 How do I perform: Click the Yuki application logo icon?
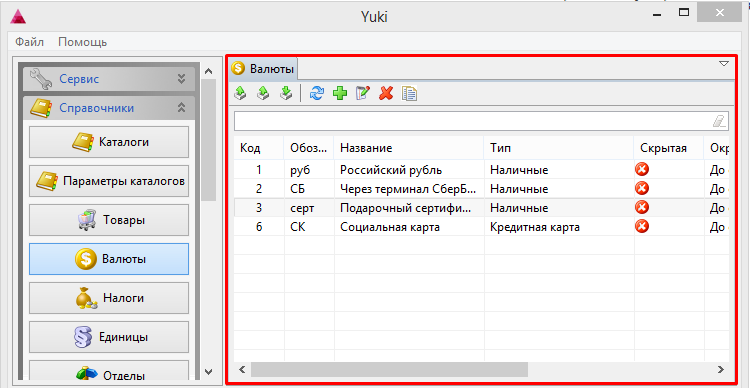click(18, 17)
